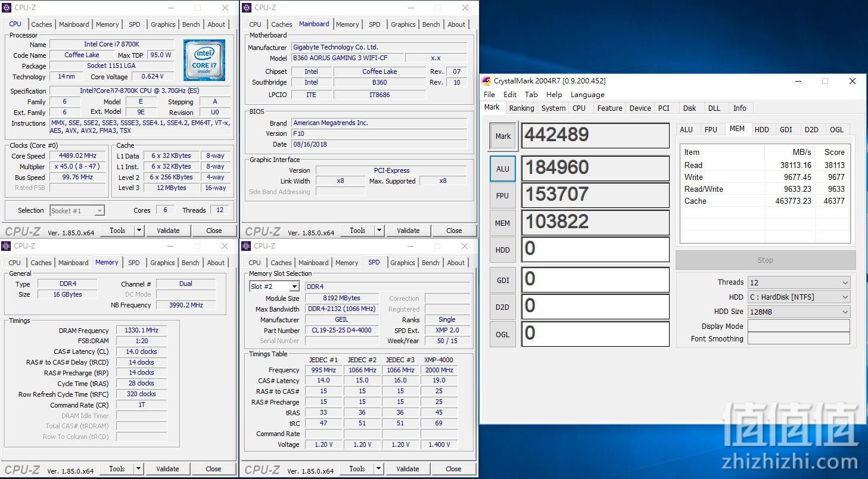This screenshot has width=868, height=479.
Task: Expand the HDD Size 128MB dropdown
Action: click(x=845, y=312)
